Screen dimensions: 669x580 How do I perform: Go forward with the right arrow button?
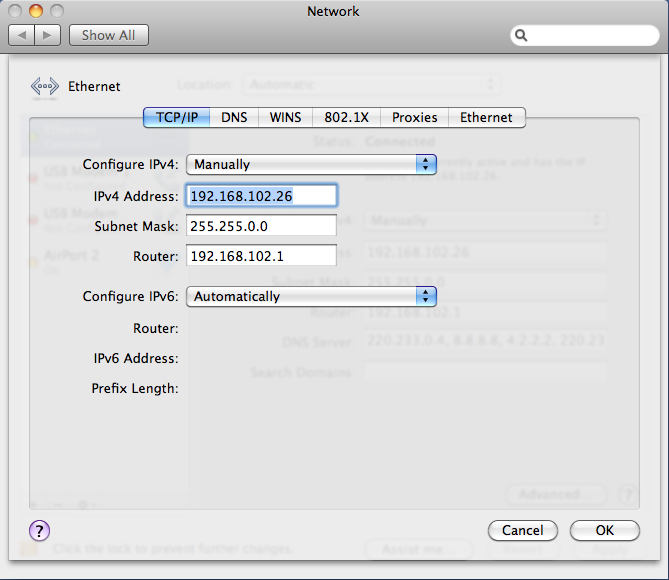click(x=47, y=35)
